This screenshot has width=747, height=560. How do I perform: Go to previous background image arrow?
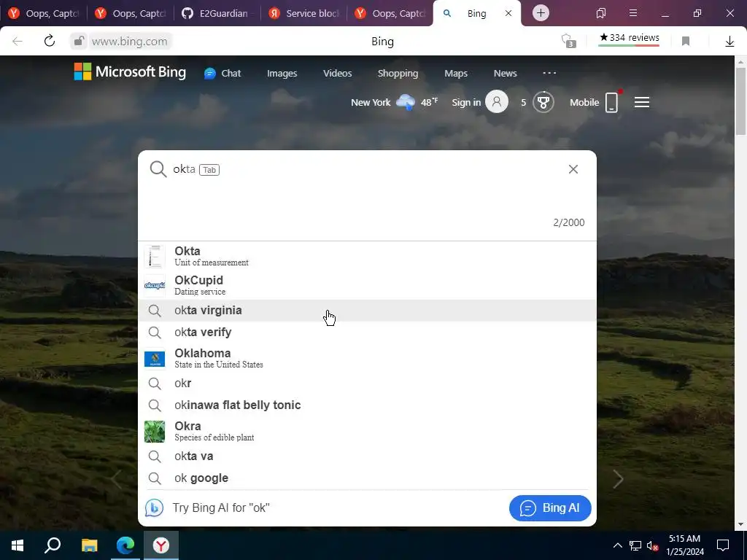[116, 478]
